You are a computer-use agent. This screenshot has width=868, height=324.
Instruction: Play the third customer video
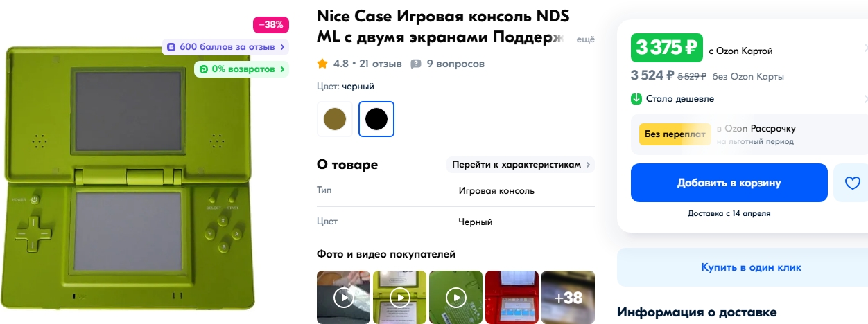(x=456, y=298)
